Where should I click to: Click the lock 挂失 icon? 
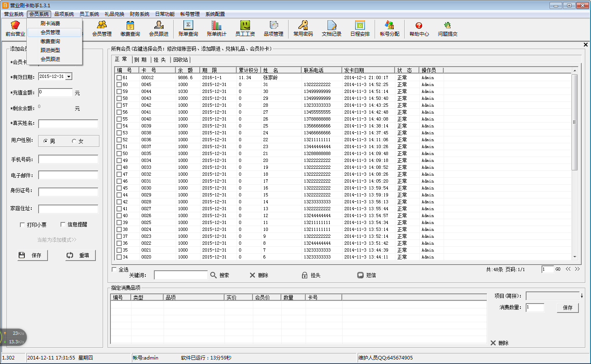click(x=304, y=275)
